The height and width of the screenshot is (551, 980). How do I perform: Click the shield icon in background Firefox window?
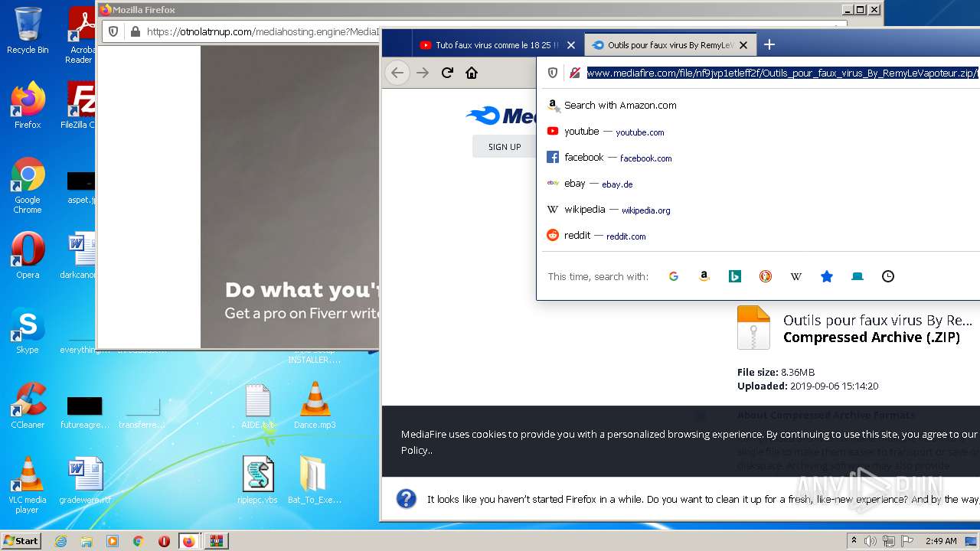[x=113, y=31]
